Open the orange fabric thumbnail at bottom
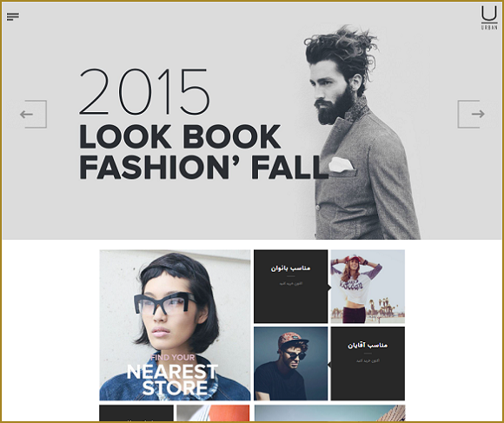 (x=213, y=413)
